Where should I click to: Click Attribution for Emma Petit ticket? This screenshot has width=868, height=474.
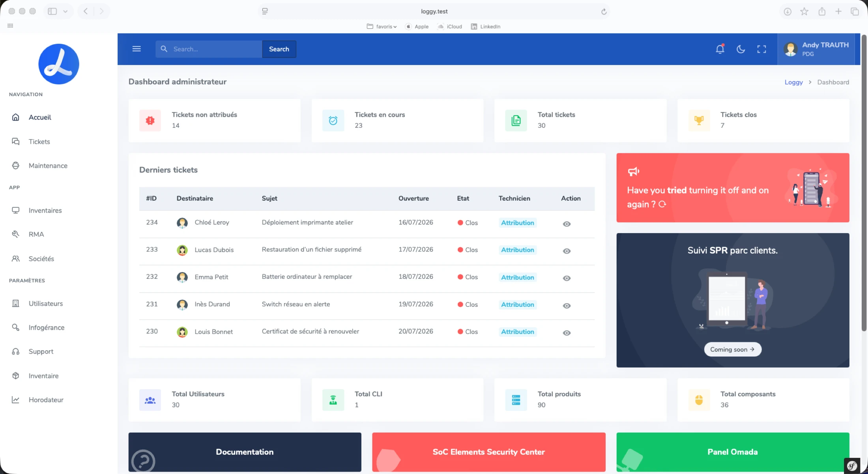(518, 277)
